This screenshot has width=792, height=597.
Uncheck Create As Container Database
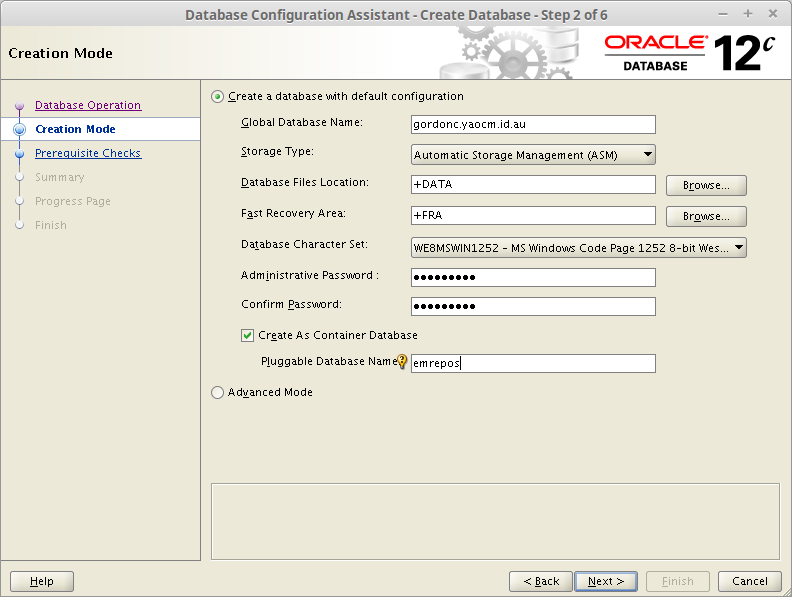pyautogui.click(x=248, y=336)
